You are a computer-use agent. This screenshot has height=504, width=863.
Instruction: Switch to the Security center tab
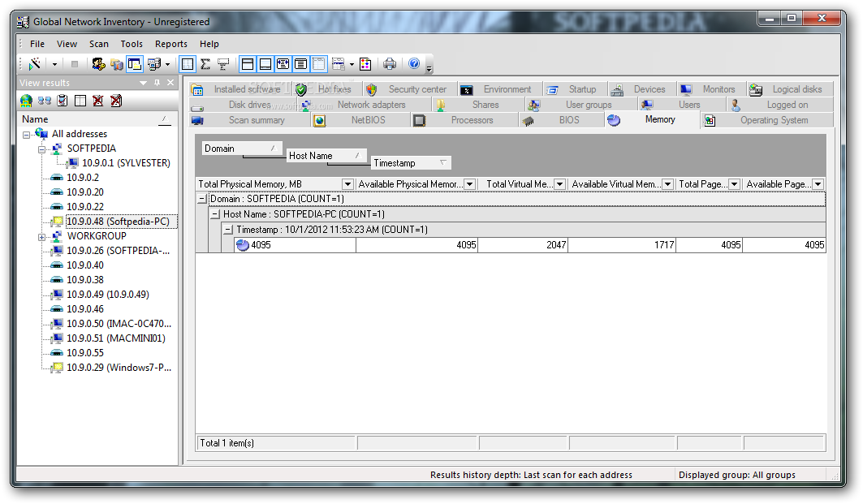point(409,89)
